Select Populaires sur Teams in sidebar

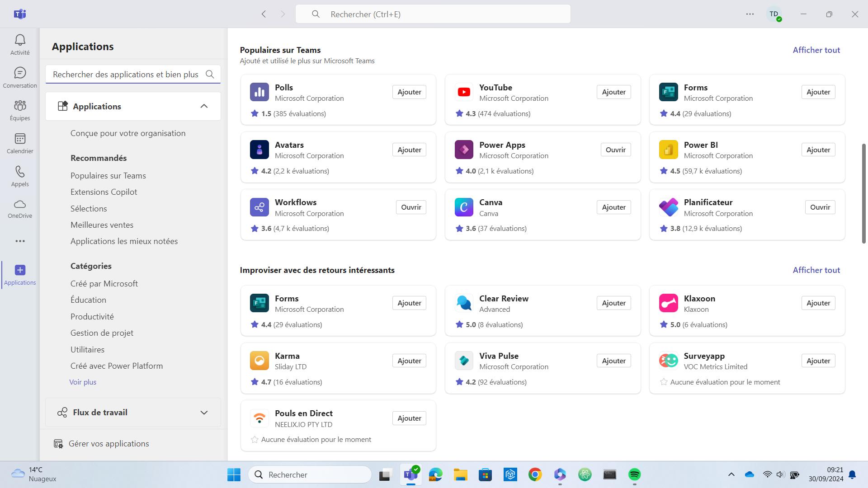coord(108,176)
